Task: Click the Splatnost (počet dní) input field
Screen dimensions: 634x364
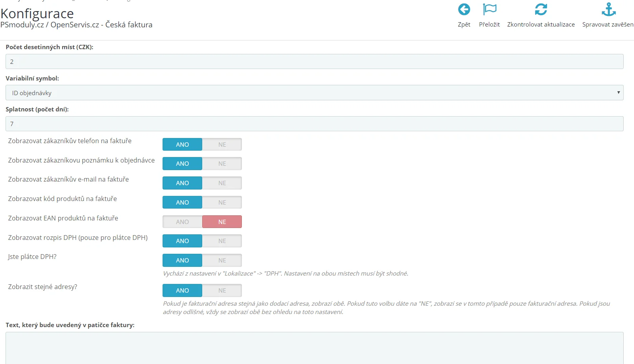Action: coord(314,124)
